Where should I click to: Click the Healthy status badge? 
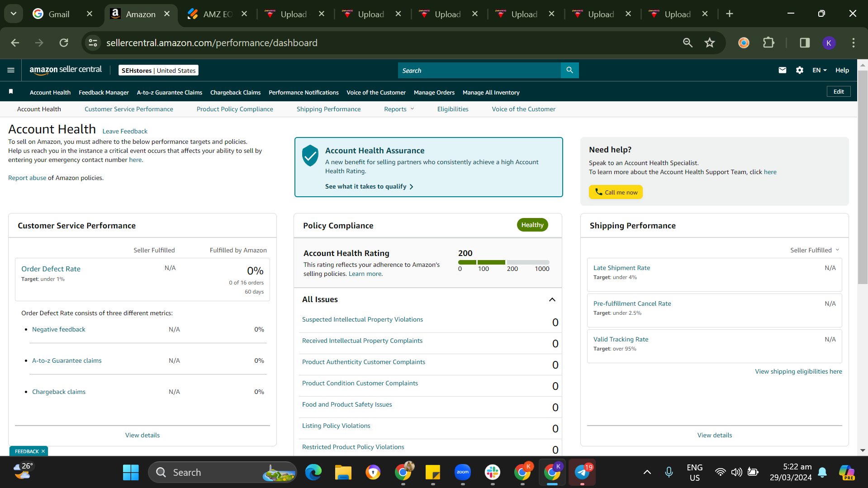(532, 225)
